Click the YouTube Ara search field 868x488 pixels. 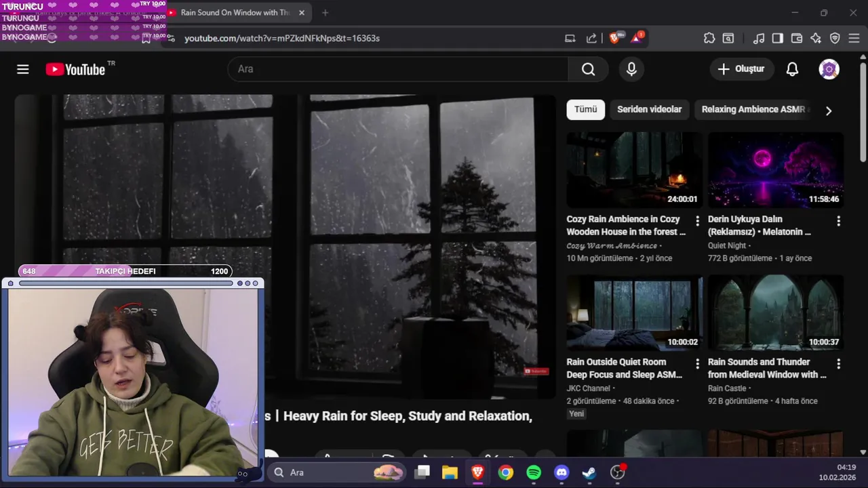pyautogui.click(x=398, y=69)
